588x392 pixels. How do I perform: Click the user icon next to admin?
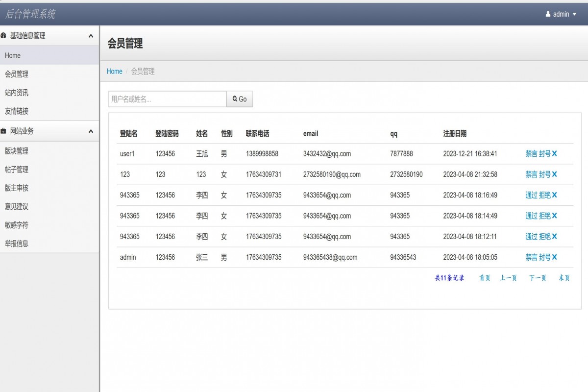coord(547,14)
